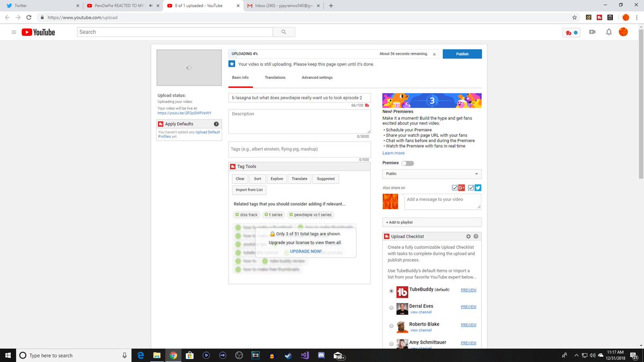Toggle the Premiere switch
The image size is (644, 362).
pos(408,163)
